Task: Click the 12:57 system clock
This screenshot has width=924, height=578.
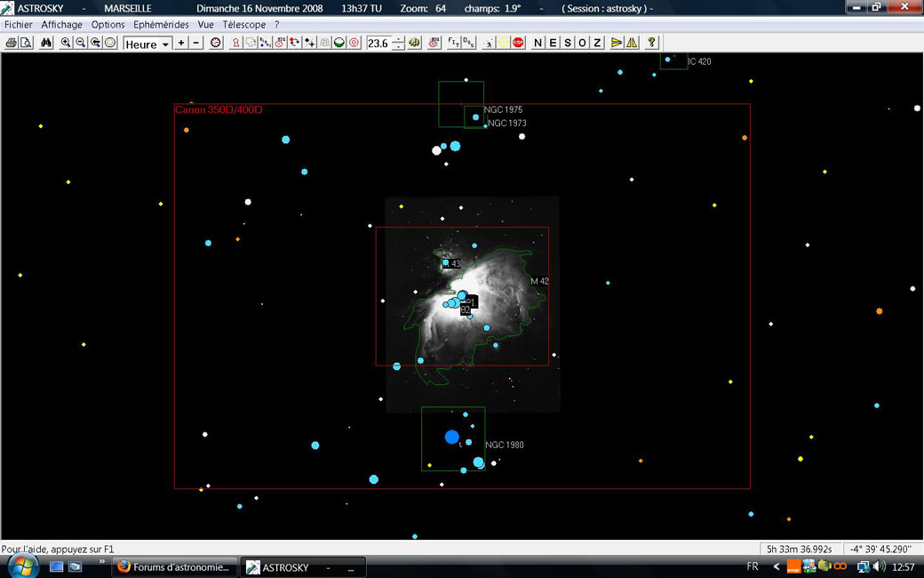Action: (904, 566)
